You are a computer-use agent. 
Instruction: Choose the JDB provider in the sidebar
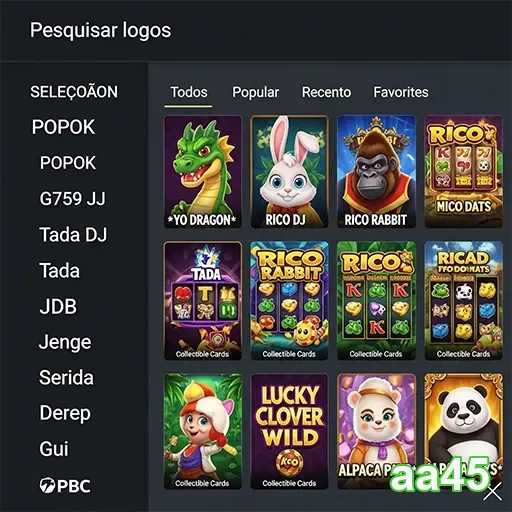[x=58, y=306]
